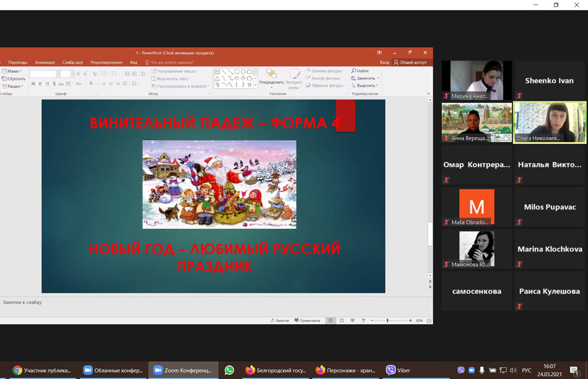The image size is (588, 379).
Task: Click Общий доступ share button
Action: point(410,62)
